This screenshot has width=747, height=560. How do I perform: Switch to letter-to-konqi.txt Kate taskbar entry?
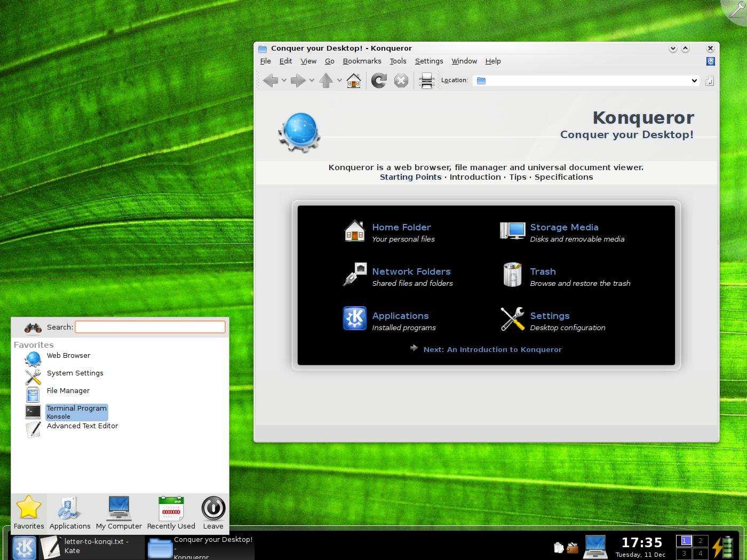pos(91,547)
